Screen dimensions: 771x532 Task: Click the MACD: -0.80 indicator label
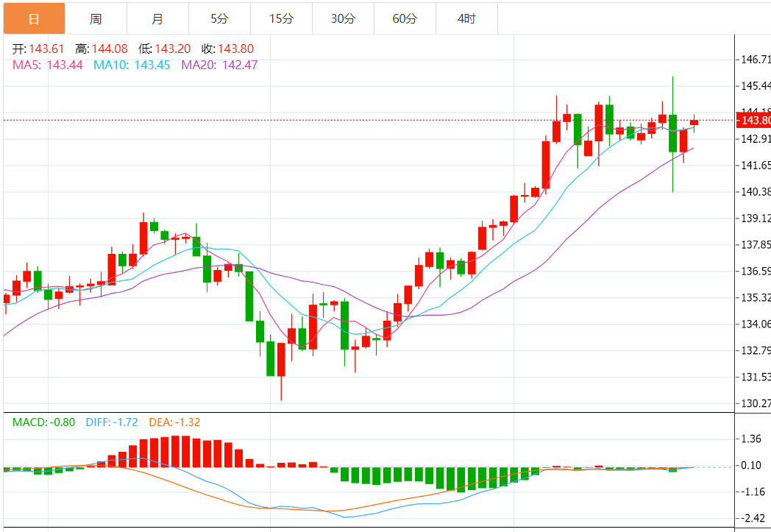[x=43, y=422]
